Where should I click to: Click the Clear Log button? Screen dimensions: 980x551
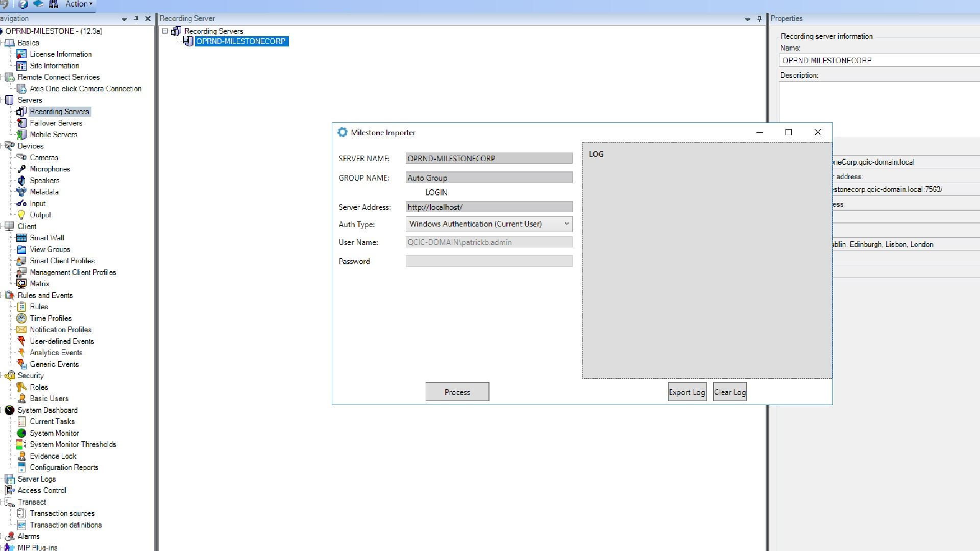[730, 392]
